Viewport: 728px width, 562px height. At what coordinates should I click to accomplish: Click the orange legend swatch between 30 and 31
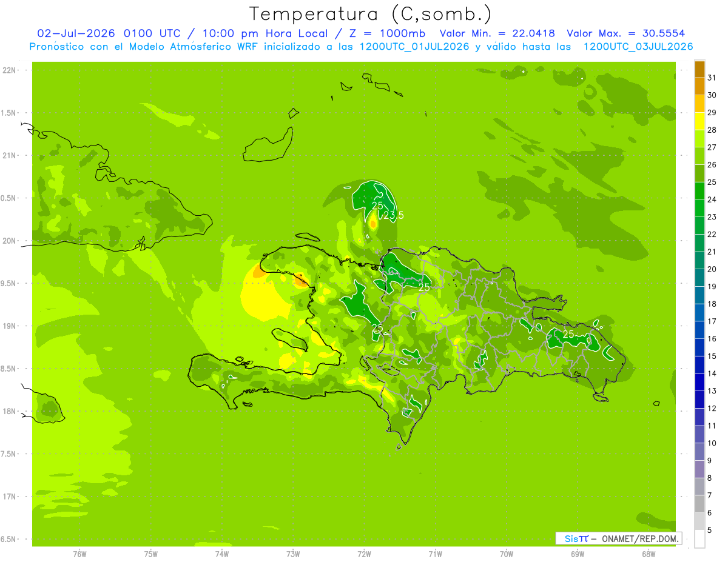(699, 87)
